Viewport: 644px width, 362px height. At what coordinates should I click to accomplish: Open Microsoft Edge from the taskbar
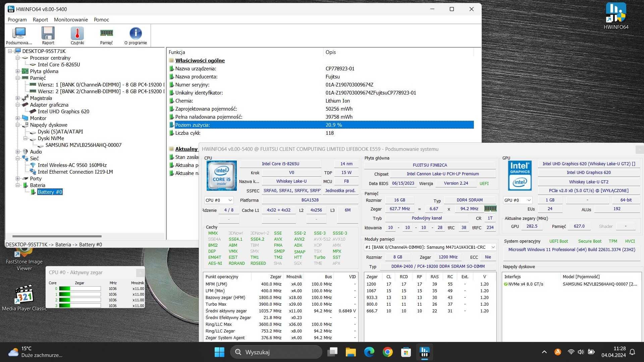[369, 352]
